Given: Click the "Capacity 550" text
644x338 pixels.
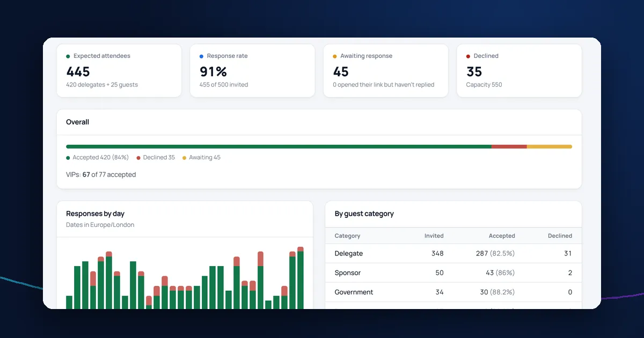Looking at the screenshot, I should tap(484, 85).
